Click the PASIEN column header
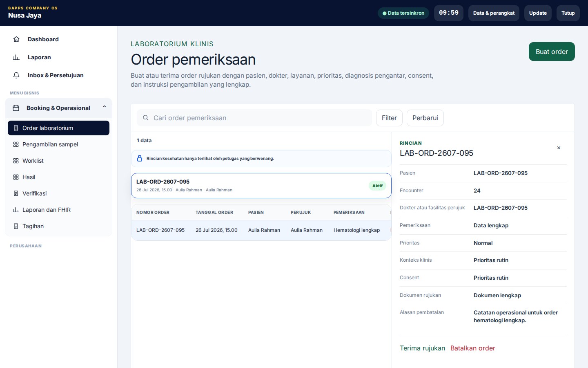This screenshot has width=588, height=368. click(256, 213)
